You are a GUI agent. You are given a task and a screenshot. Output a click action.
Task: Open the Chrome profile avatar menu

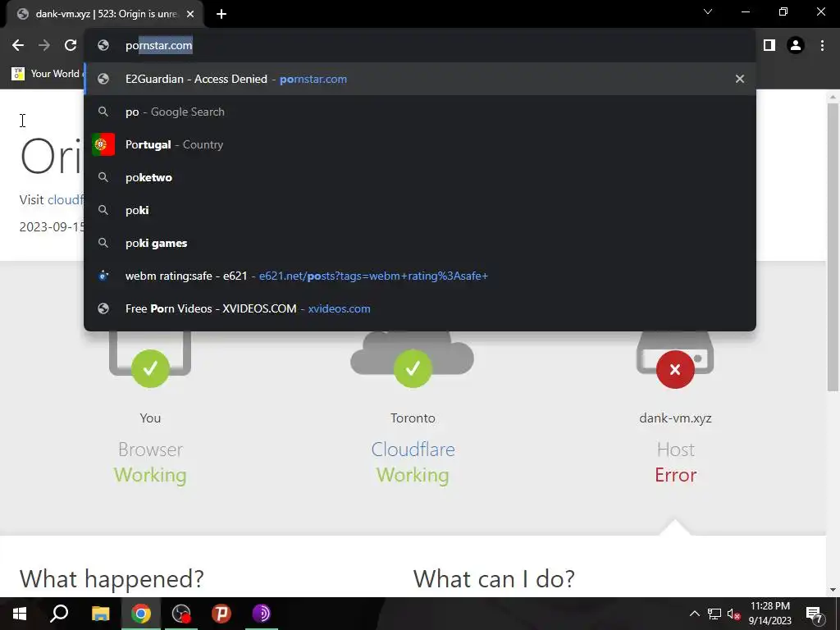[796, 46]
